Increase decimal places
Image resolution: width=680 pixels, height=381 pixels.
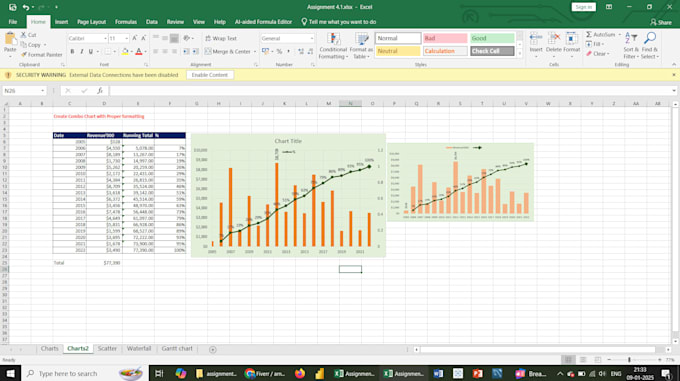point(301,52)
